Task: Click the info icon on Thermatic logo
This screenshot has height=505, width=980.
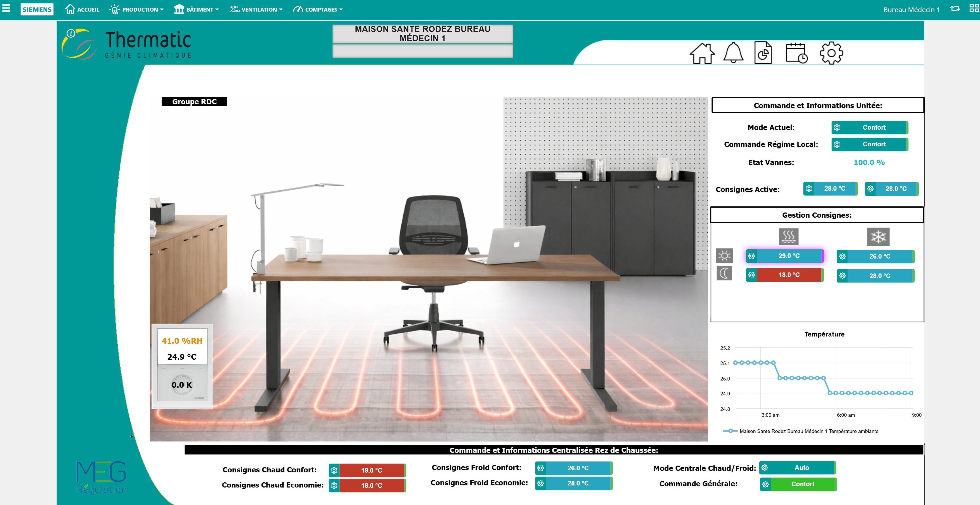Action: coord(71,33)
